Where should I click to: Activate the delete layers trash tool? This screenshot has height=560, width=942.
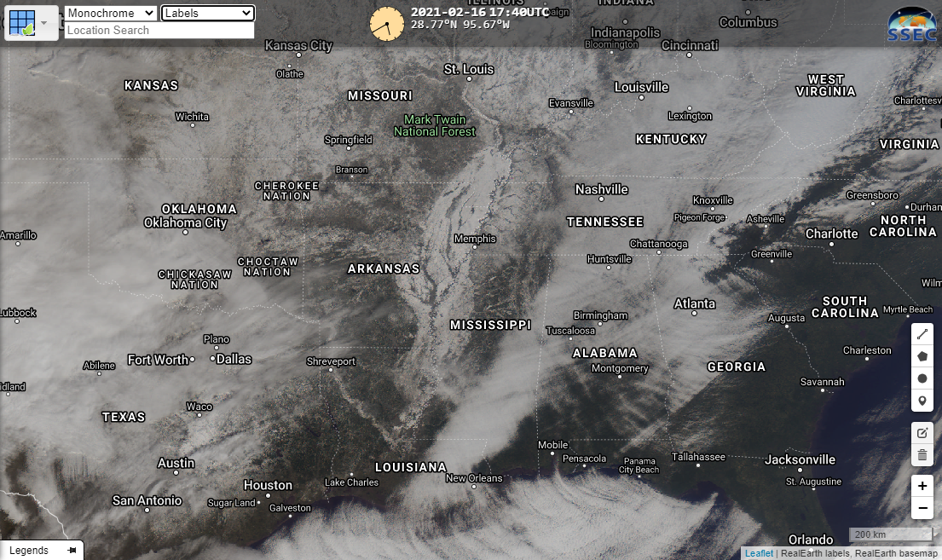(922, 455)
